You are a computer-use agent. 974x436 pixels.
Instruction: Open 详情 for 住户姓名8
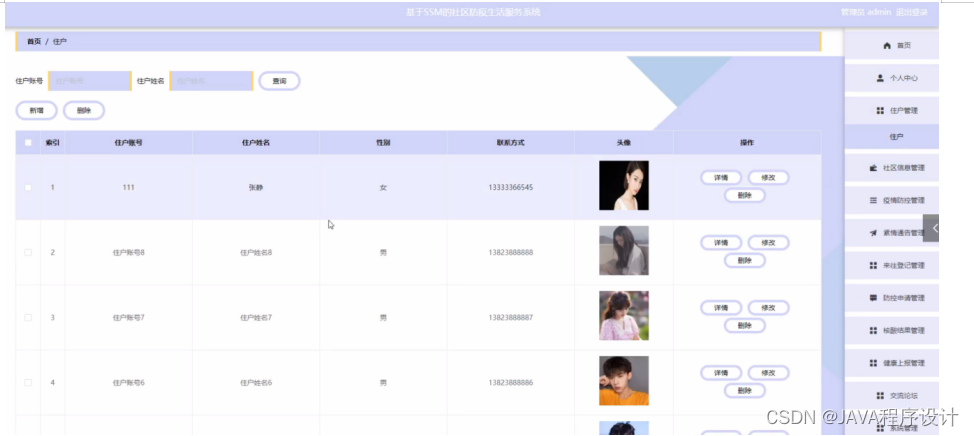(x=721, y=242)
